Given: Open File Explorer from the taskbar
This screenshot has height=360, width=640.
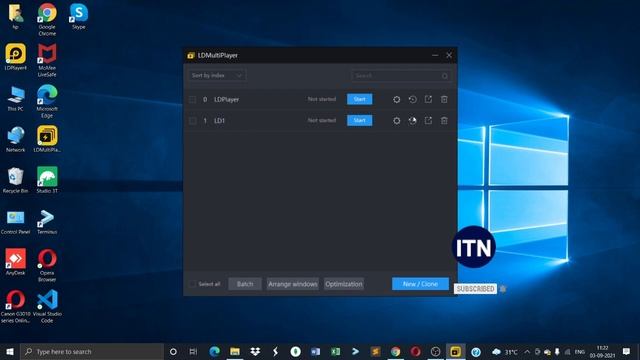Looking at the screenshot, I should (x=235, y=351).
